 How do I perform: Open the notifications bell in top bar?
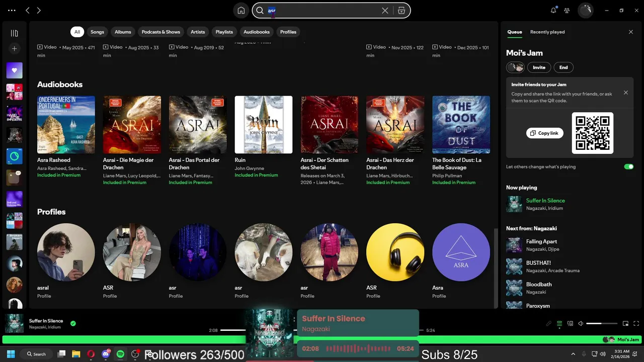(553, 11)
